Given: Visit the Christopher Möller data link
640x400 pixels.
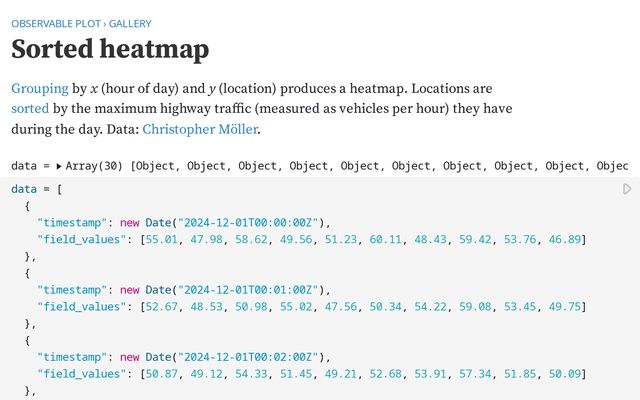Looking at the screenshot, I should [x=198, y=129].
